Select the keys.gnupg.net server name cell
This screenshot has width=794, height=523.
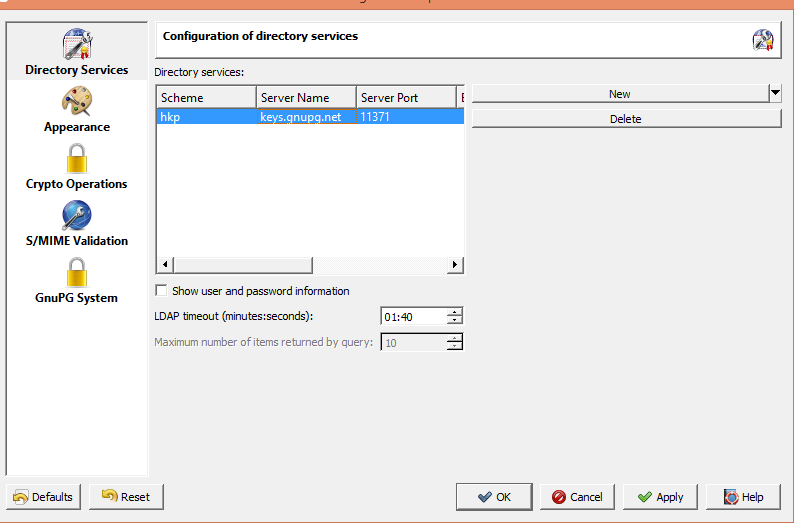307,117
